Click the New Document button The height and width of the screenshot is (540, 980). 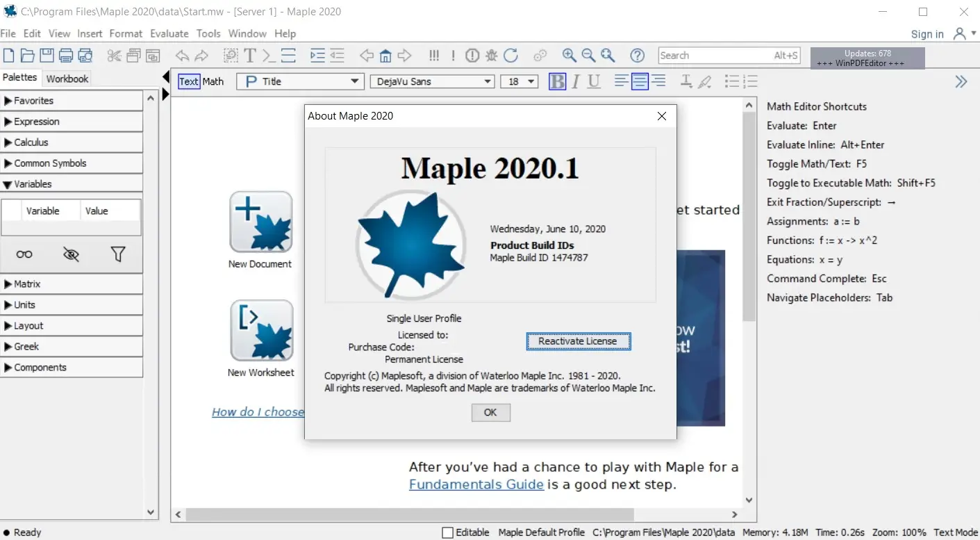260,229
